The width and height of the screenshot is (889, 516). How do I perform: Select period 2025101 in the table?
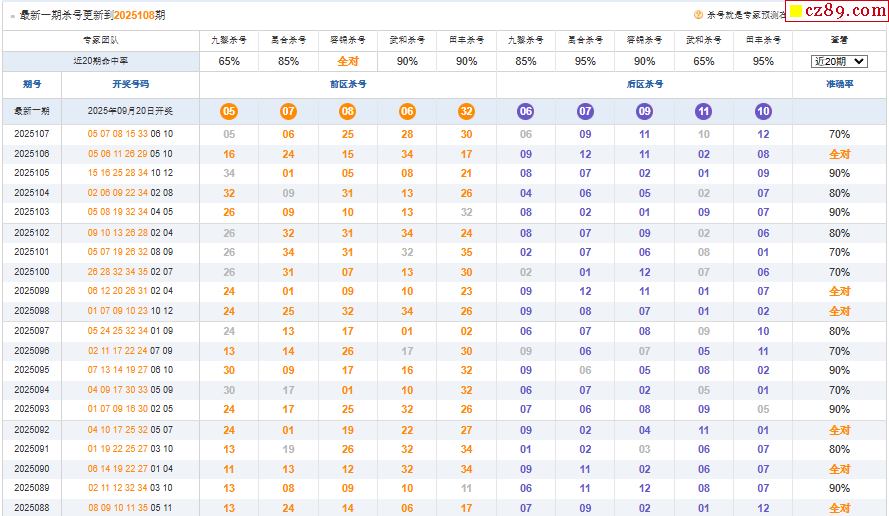pyautogui.click(x=32, y=252)
